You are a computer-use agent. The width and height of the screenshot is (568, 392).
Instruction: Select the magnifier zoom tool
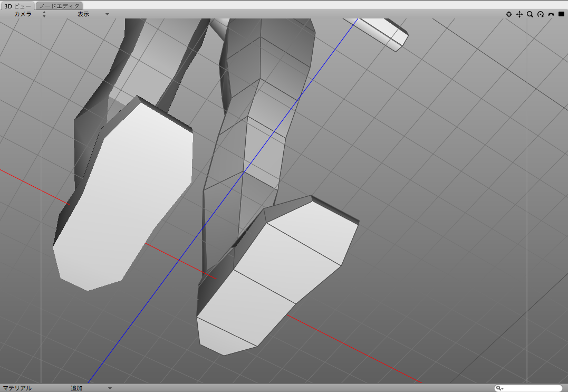tap(530, 14)
